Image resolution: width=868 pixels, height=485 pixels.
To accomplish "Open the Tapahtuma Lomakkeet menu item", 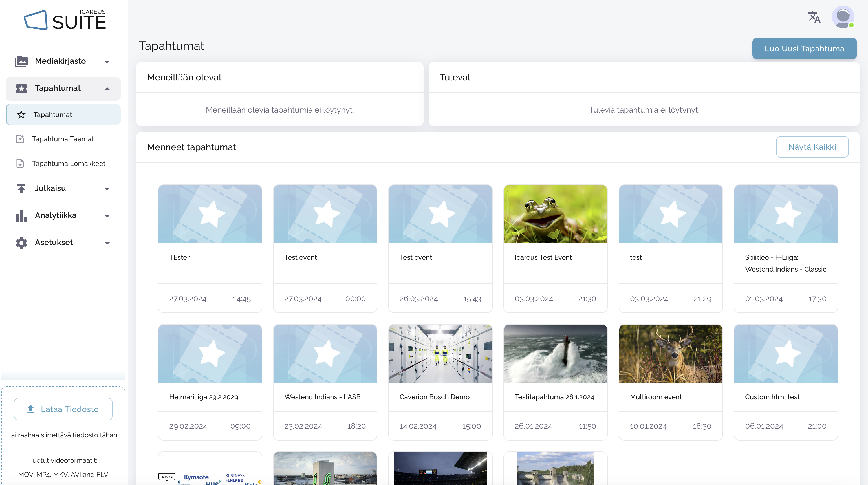I will pyautogui.click(x=69, y=164).
